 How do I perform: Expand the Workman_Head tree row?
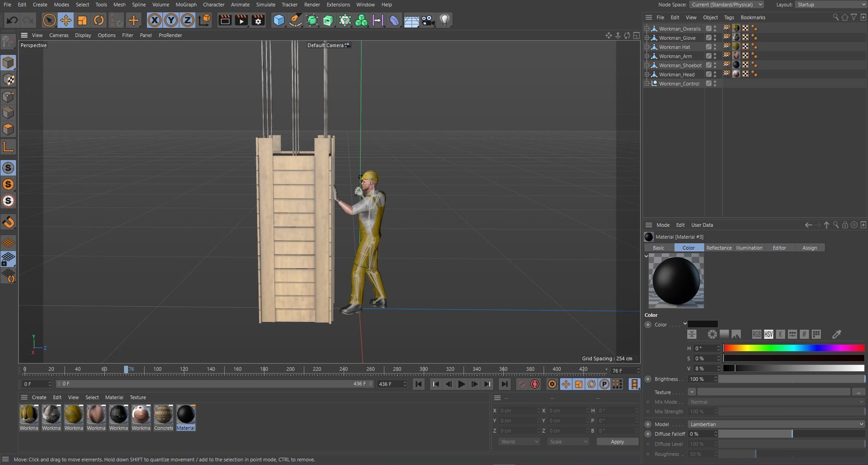647,75
